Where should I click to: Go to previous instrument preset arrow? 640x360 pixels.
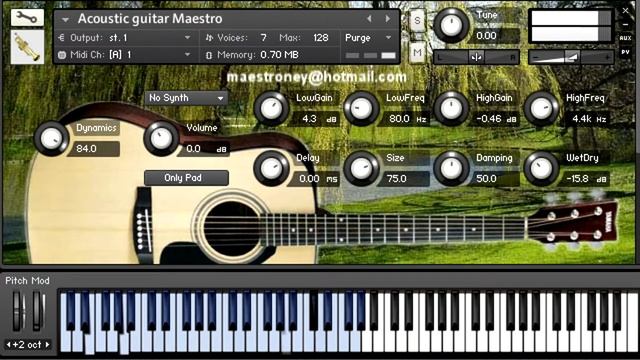coord(369,19)
